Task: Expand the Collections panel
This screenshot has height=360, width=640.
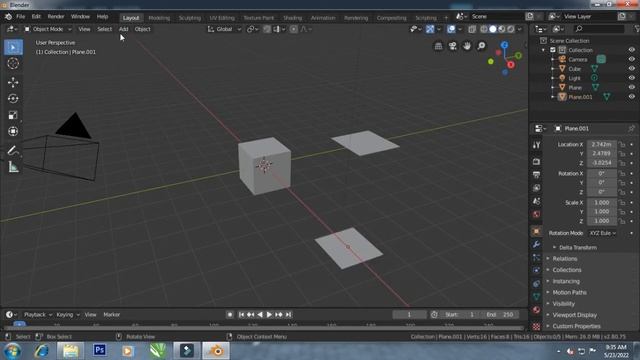Action: coord(566,270)
